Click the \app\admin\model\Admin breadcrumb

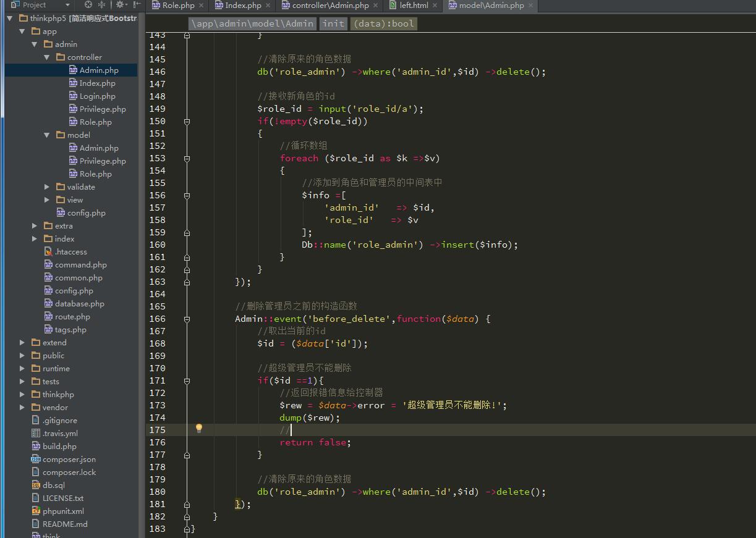[252, 23]
